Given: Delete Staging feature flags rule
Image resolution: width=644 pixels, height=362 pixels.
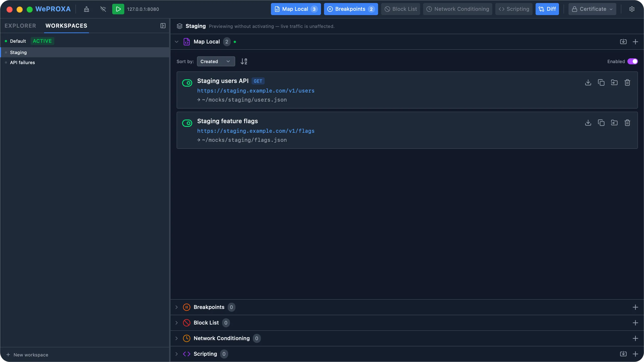Looking at the screenshot, I should point(627,123).
